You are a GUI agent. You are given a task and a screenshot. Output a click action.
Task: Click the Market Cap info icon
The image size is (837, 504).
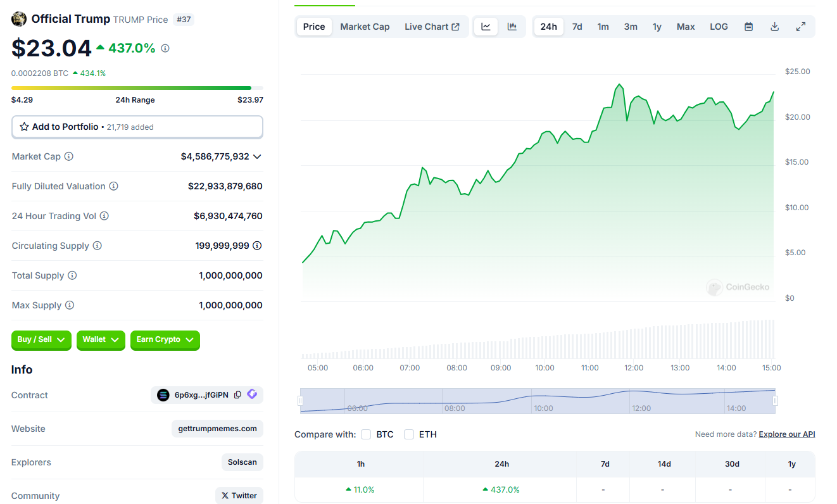69,156
